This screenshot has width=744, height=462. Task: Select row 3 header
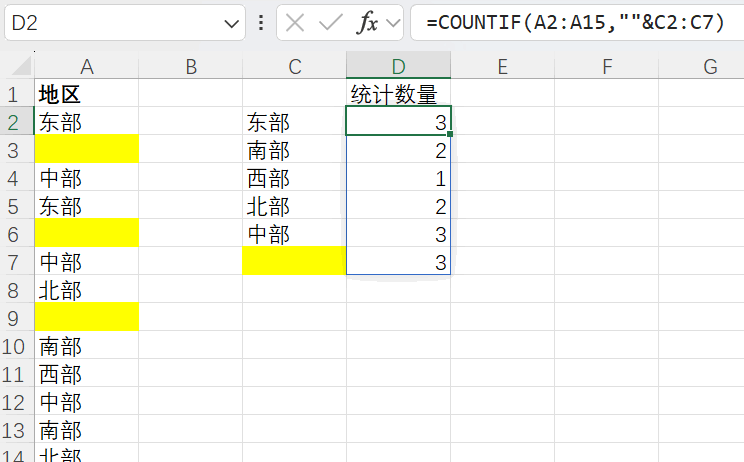(17, 151)
